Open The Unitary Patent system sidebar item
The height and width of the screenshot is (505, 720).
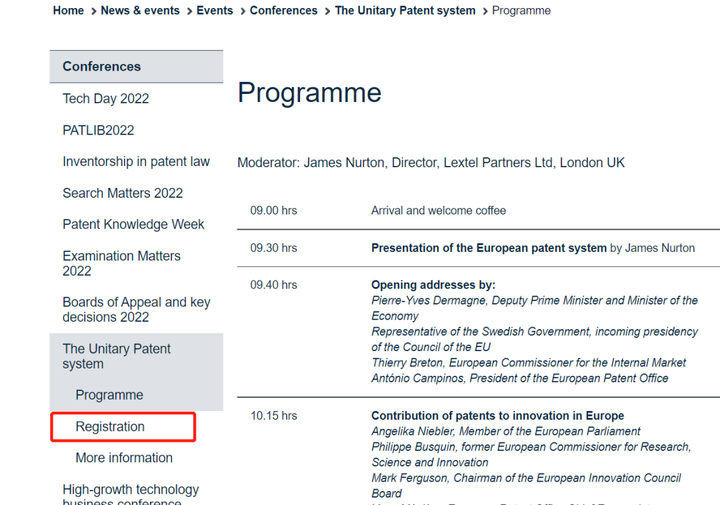click(x=116, y=356)
